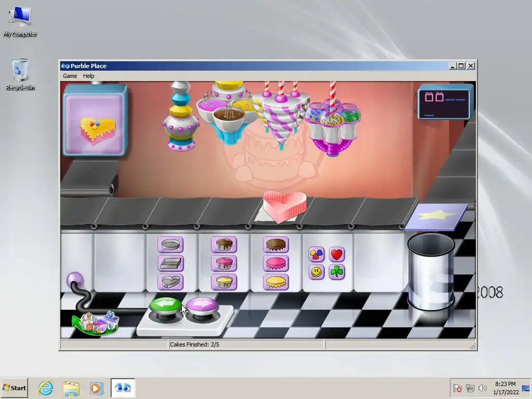
Task: Maximize the Purble Place window
Action: point(461,66)
